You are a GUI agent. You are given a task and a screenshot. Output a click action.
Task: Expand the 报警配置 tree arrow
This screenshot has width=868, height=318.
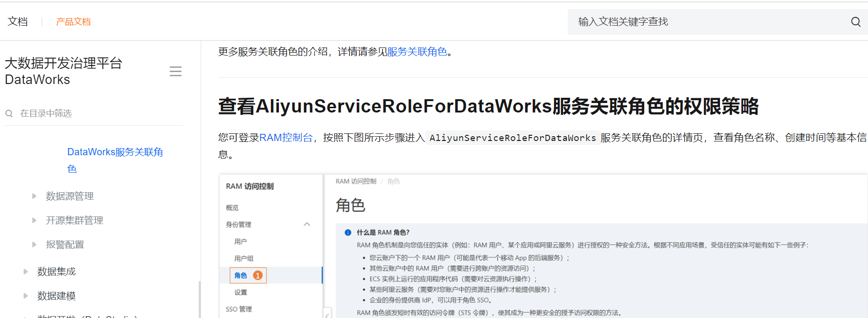point(34,244)
